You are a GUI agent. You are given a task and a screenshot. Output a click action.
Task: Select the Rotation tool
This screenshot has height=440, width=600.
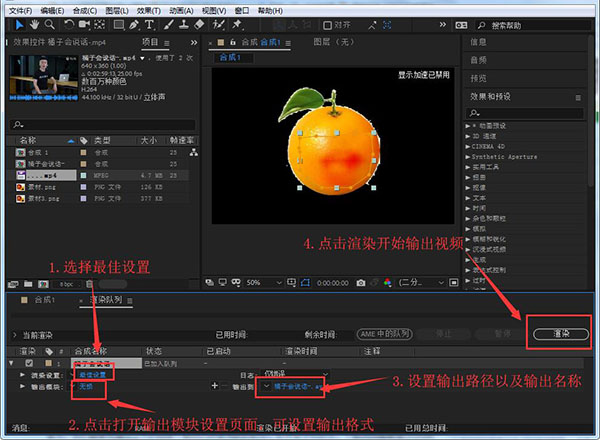(69, 25)
